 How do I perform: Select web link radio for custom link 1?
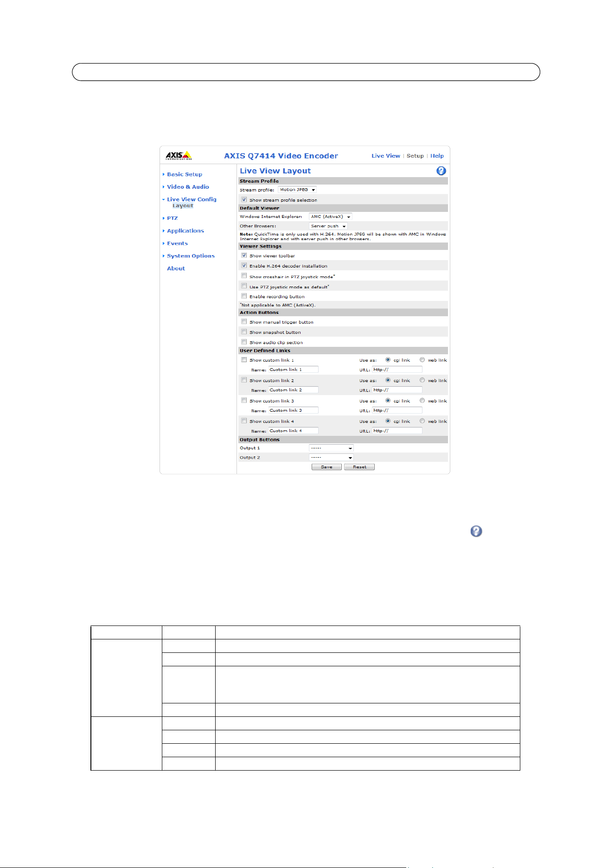coord(422,360)
